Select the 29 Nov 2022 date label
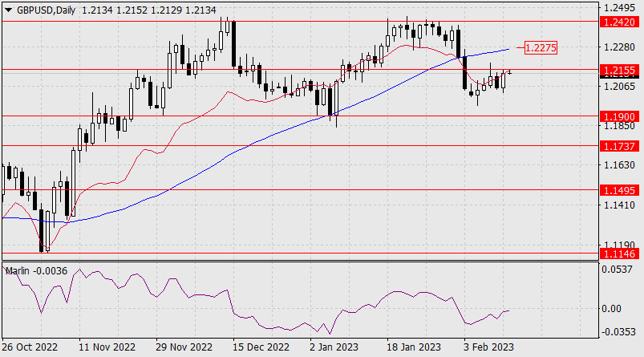Image resolution: width=644 pixels, height=357 pixels. [183, 347]
